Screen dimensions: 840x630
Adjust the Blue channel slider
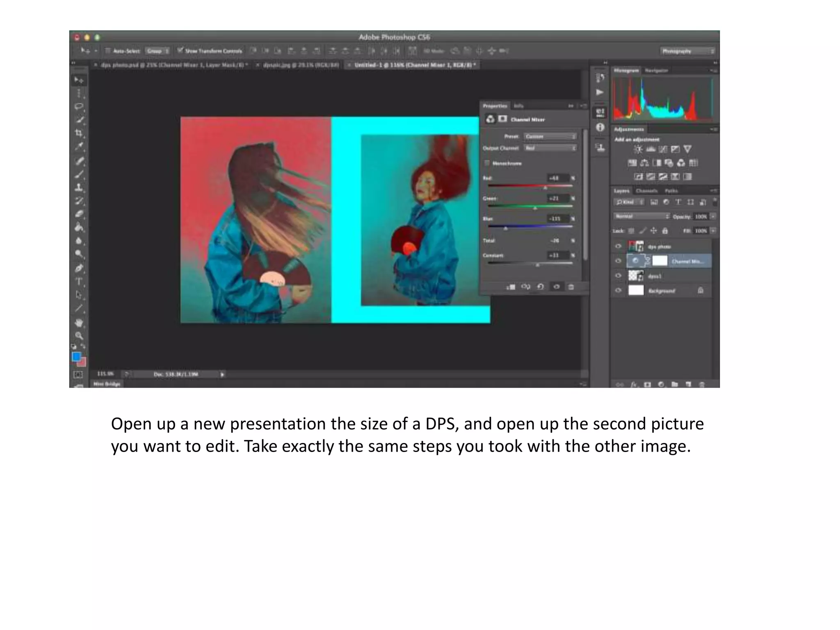pyautogui.click(x=506, y=227)
